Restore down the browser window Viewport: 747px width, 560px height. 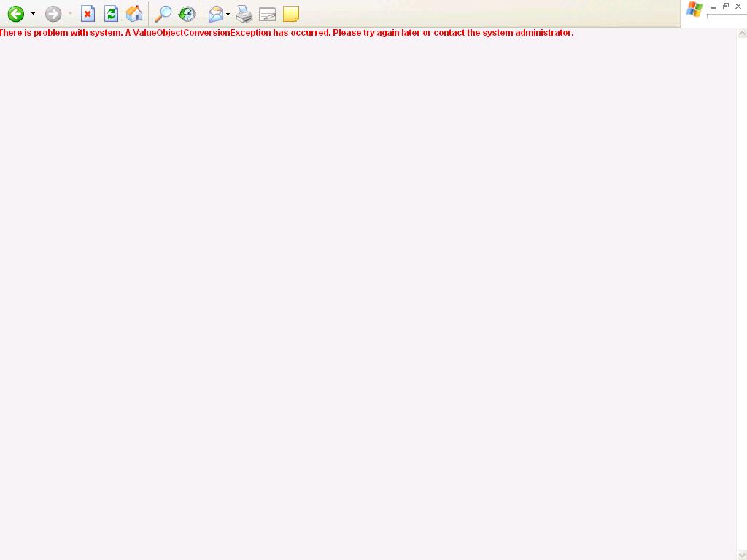pyautogui.click(x=726, y=7)
